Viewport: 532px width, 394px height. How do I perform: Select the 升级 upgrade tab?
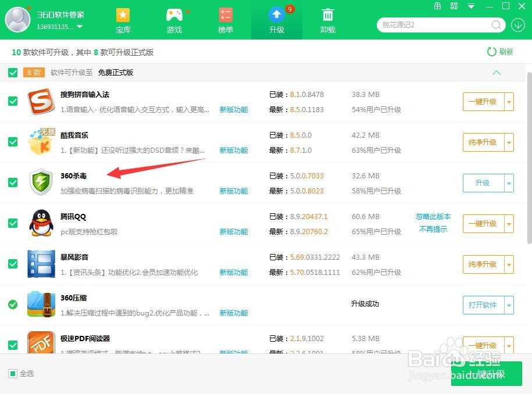[x=277, y=21]
